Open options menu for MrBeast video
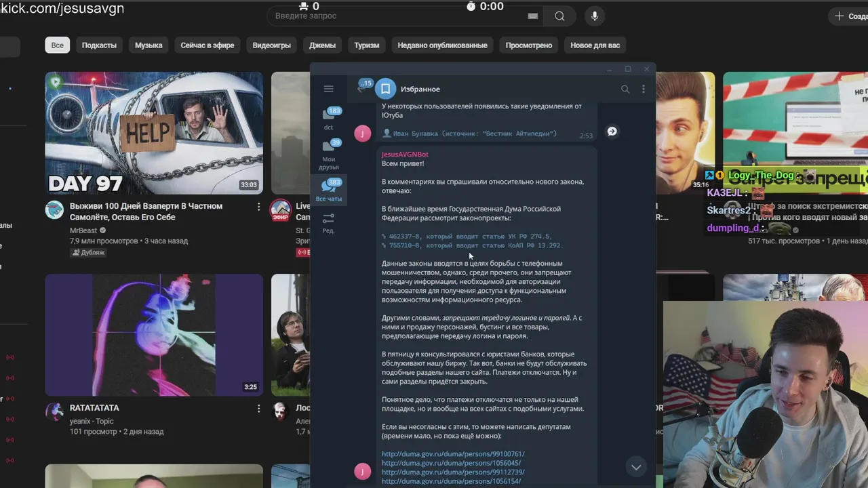This screenshot has height=488, width=868. tap(258, 207)
